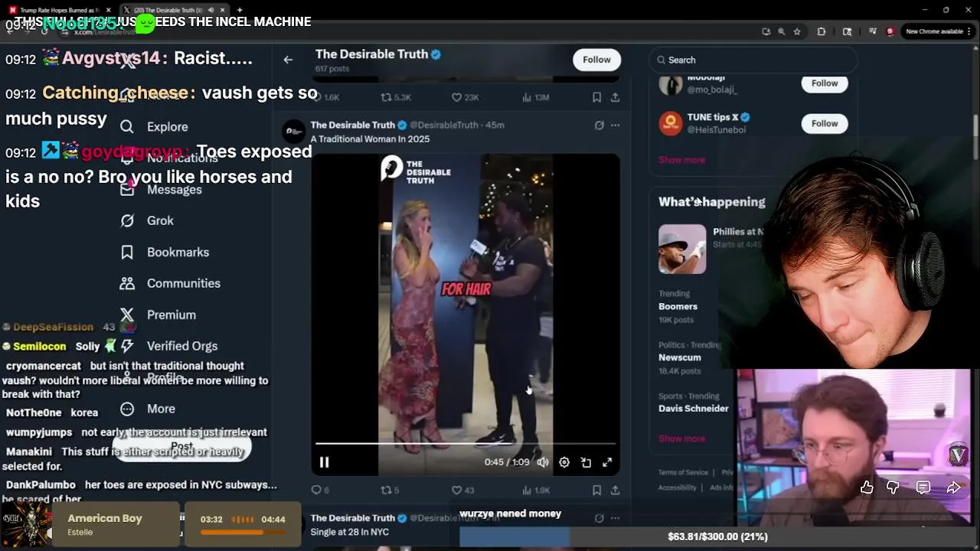980x551 pixels.
Task: Open more options on Single at 28 post
Action: (615, 518)
